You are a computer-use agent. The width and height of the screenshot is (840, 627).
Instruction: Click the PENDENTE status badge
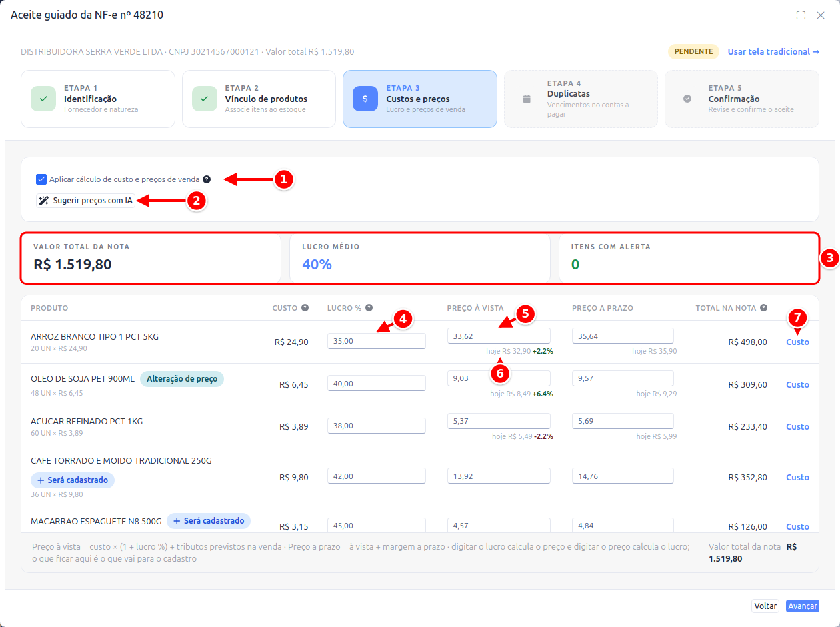694,51
